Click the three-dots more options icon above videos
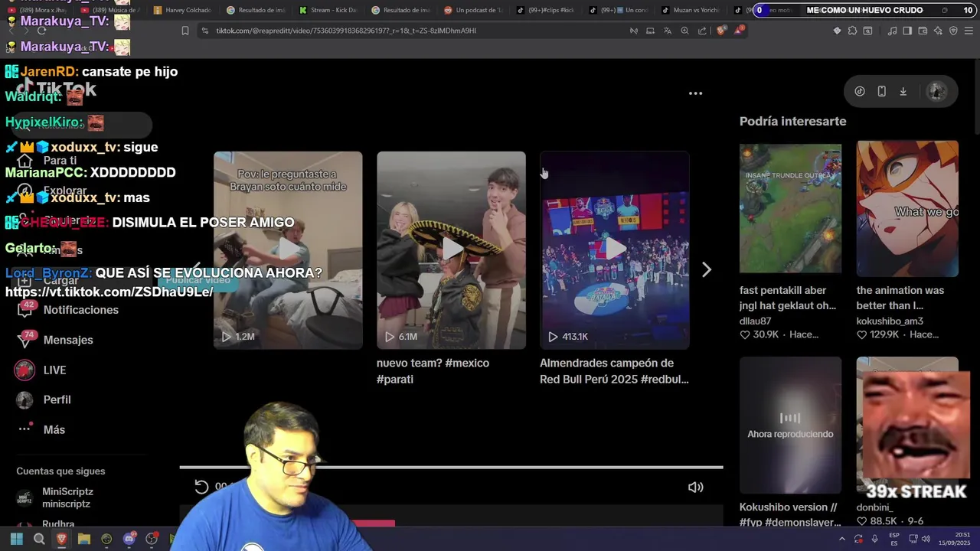The image size is (980, 551). (x=695, y=93)
